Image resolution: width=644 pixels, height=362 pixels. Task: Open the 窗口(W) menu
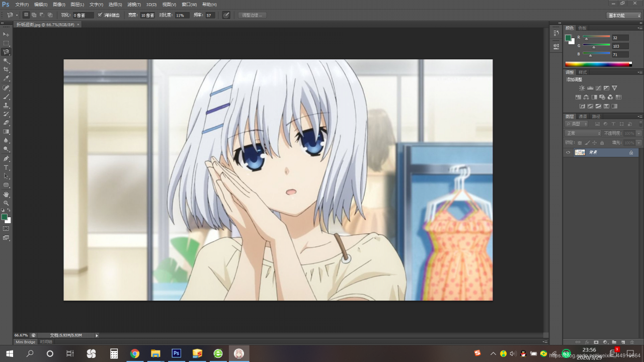pyautogui.click(x=189, y=5)
